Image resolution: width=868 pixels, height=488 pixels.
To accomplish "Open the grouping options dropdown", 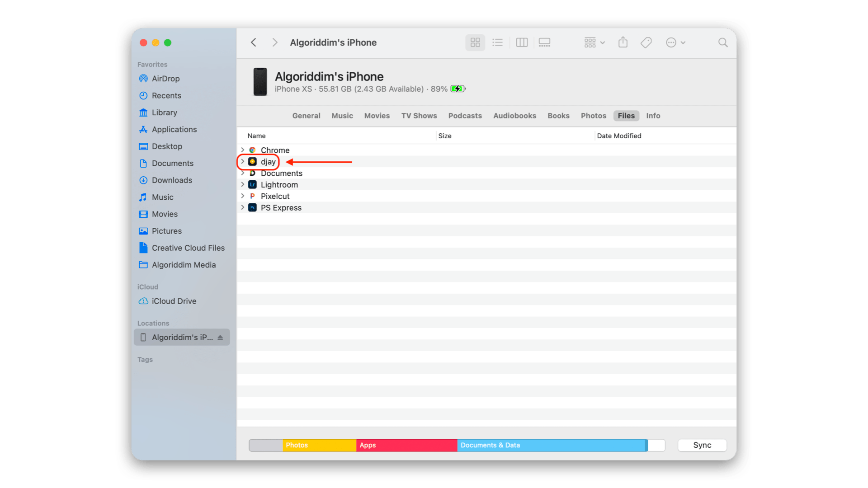I will (594, 42).
